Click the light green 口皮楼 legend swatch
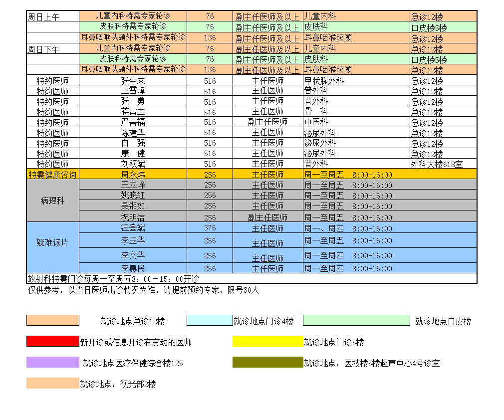504x420 pixels. click(x=356, y=320)
